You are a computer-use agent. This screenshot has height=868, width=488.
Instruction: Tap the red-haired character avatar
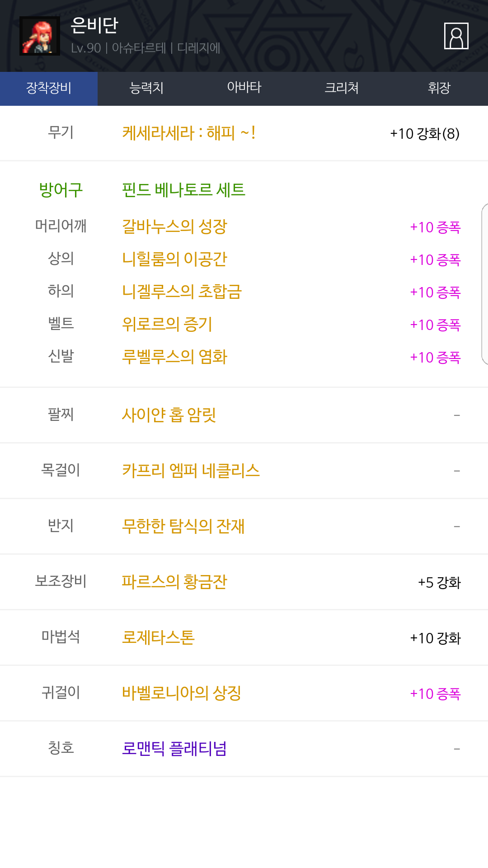click(x=40, y=36)
